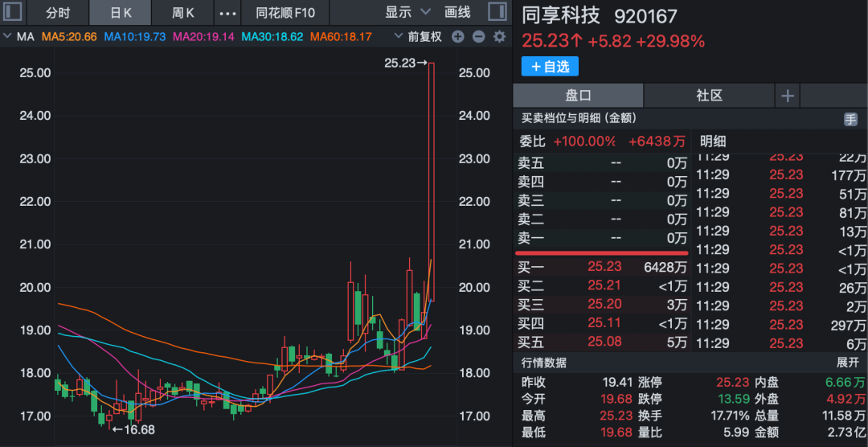868x447 pixels.
Task: Zoom out chart with minus icon
Action: 478,37
